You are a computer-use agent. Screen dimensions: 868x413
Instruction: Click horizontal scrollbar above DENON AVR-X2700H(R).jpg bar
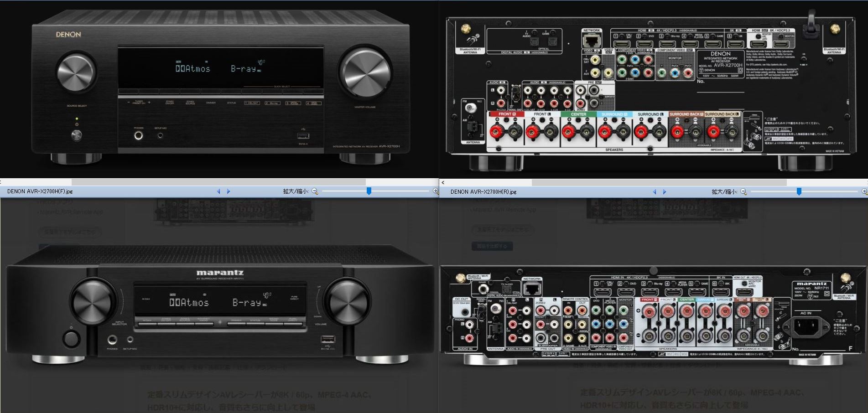point(659,182)
